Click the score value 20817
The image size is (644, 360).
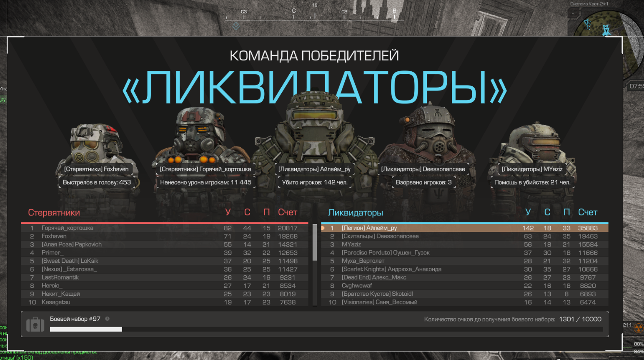pyautogui.click(x=288, y=228)
